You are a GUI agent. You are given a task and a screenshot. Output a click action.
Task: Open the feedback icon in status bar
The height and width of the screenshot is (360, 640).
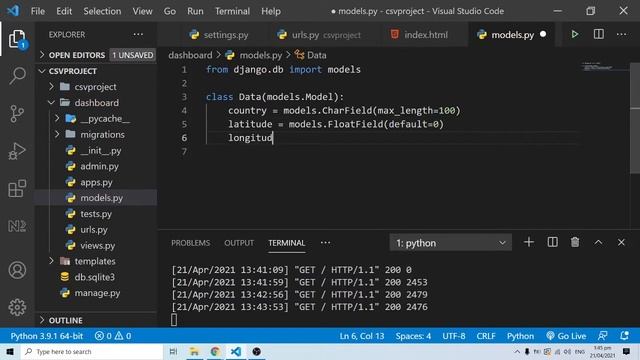coord(602,336)
